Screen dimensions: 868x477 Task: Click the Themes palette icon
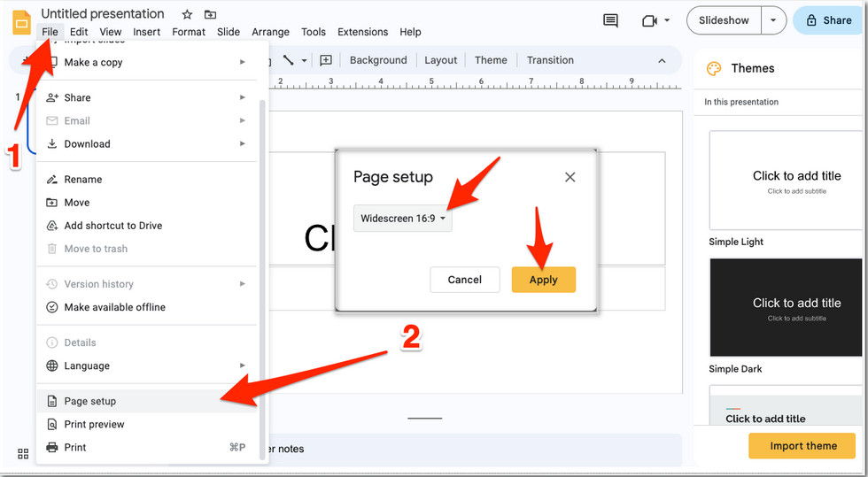click(714, 69)
